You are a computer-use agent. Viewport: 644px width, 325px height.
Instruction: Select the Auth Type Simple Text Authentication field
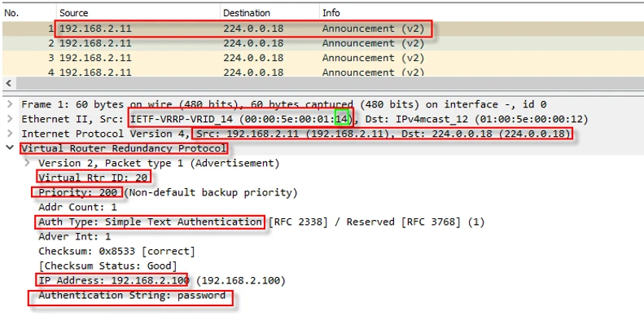[x=261, y=222]
